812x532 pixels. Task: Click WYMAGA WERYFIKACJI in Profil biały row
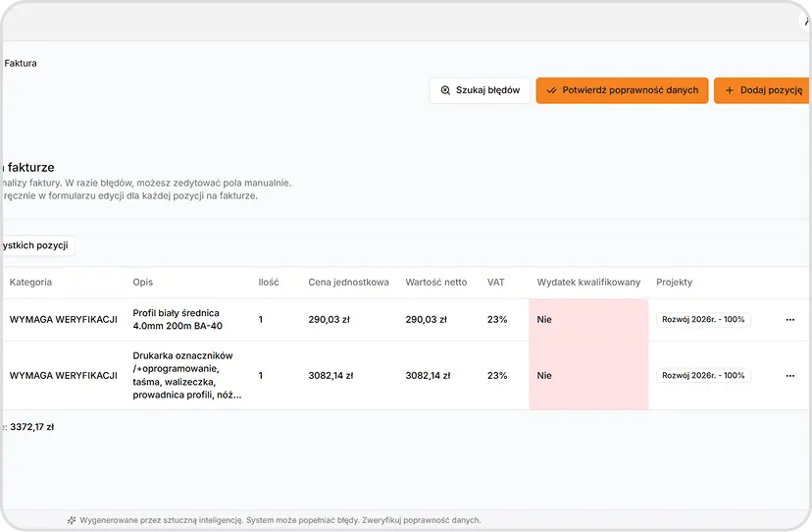(x=63, y=319)
